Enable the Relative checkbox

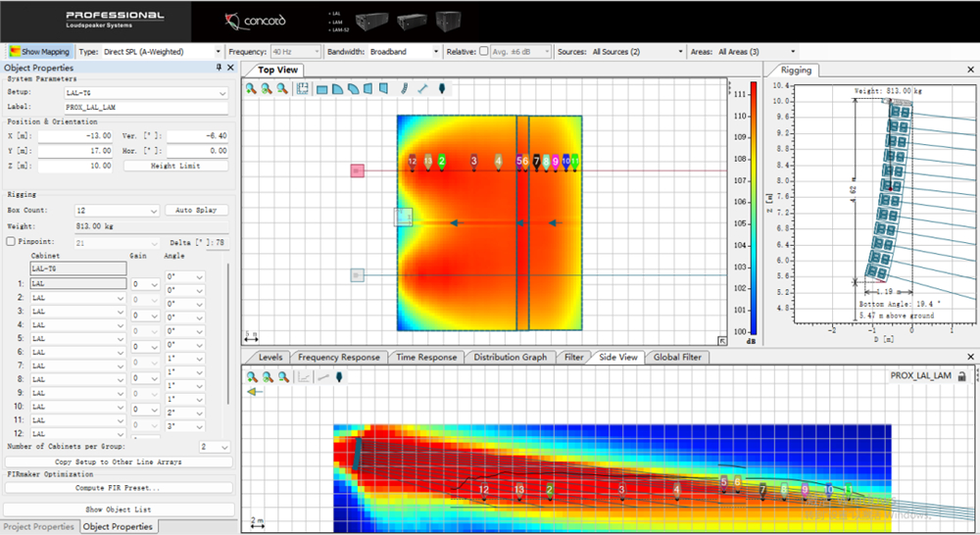point(483,51)
